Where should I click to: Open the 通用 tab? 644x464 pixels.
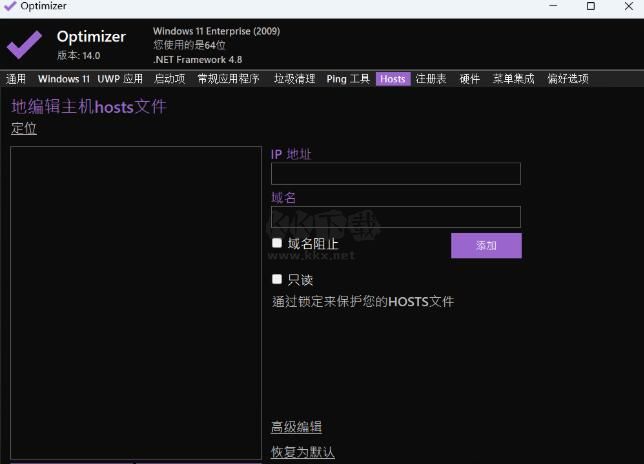[16, 79]
